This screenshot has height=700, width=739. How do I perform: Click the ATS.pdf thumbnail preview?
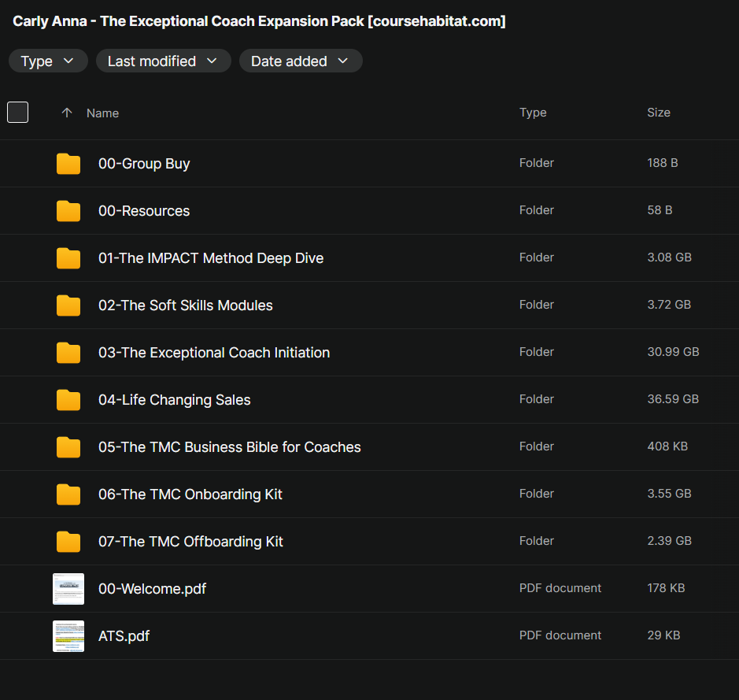point(68,636)
